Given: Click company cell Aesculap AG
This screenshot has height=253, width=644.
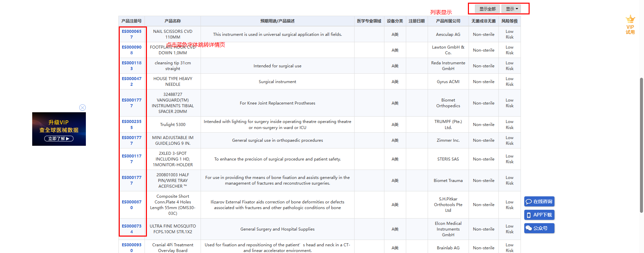Looking at the screenshot, I should 448,34.
